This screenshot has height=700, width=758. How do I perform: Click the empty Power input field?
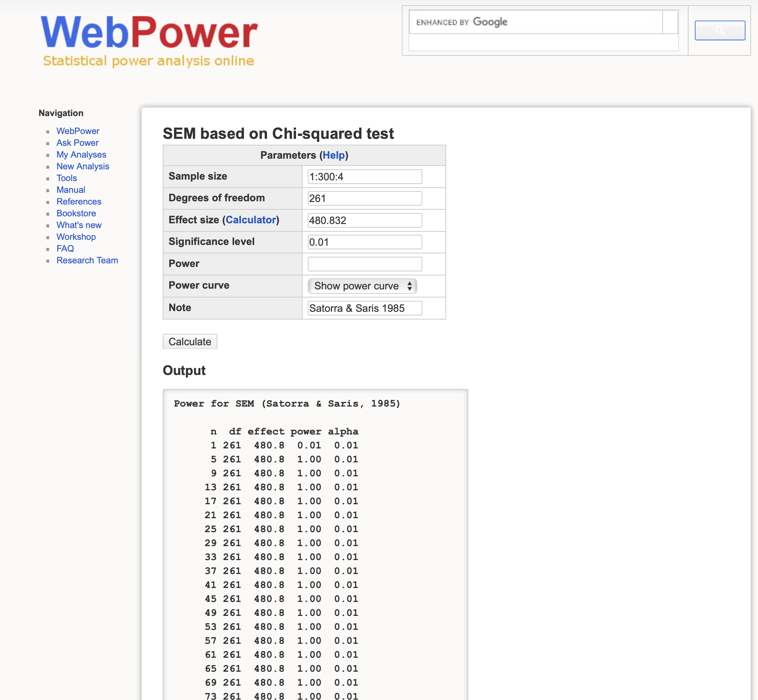364,264
